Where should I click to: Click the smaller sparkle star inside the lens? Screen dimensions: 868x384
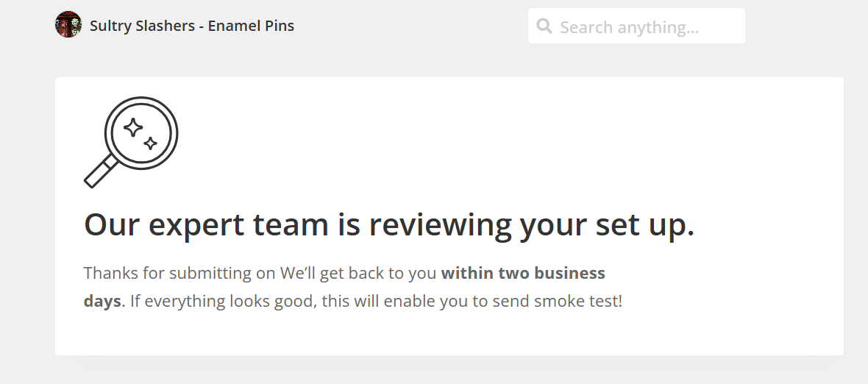pyautogui.click(x=150, y=143)
